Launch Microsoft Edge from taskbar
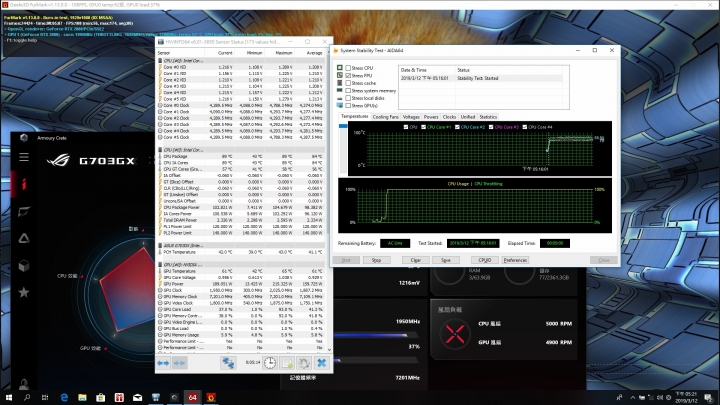This screenshot has width=720, height=405. 64,397
